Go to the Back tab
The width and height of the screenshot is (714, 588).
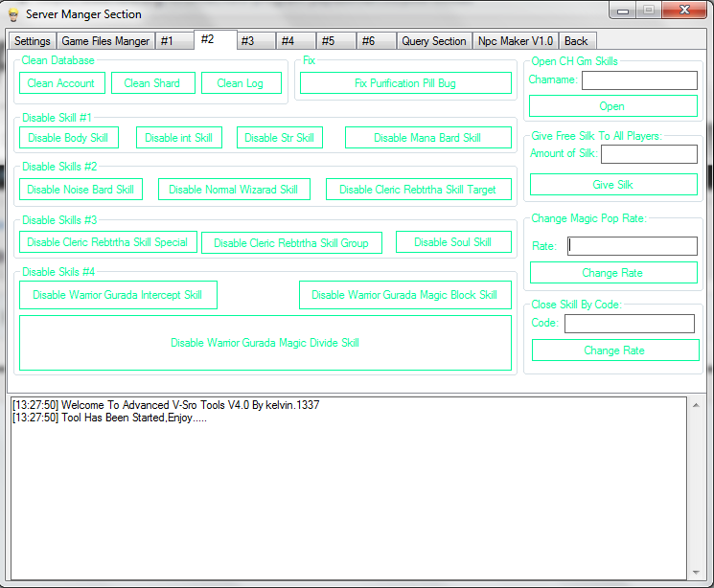tap(577, 41)
